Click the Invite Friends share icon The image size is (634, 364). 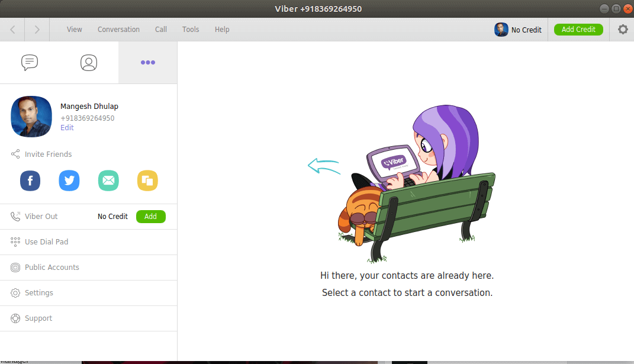[15, 154]
